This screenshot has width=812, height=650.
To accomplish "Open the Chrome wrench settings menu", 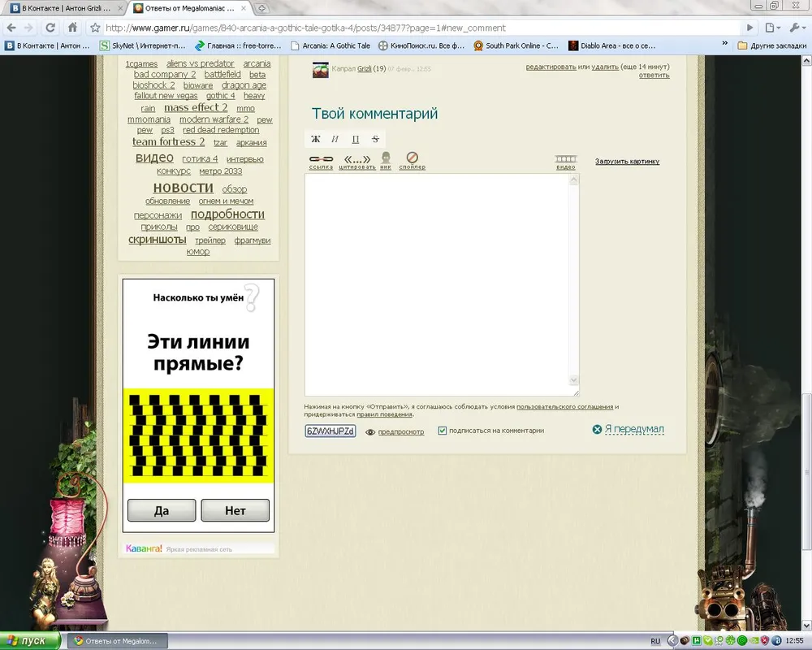I will pyautogui.click(x=796, y=28).
